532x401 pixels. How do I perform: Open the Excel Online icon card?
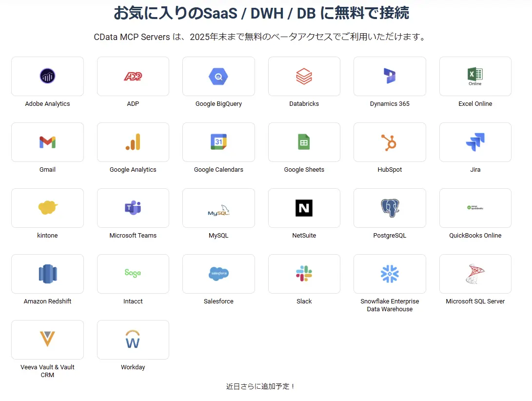point(475,76)
